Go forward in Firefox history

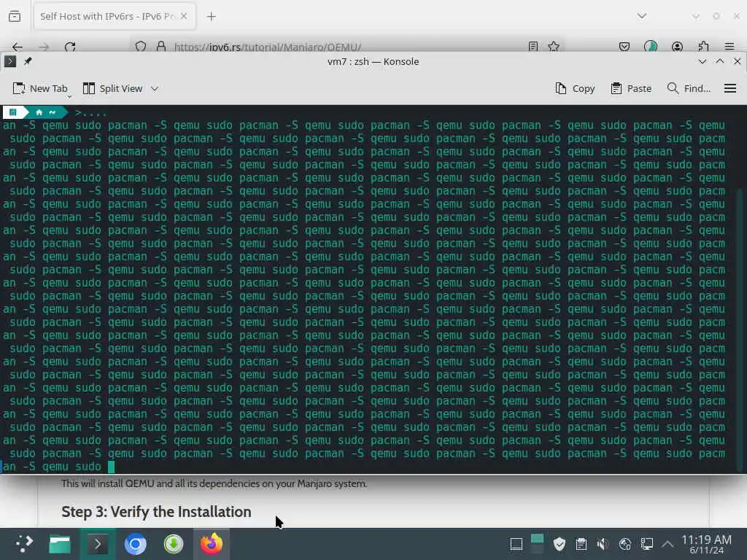[x=44, y=47]
